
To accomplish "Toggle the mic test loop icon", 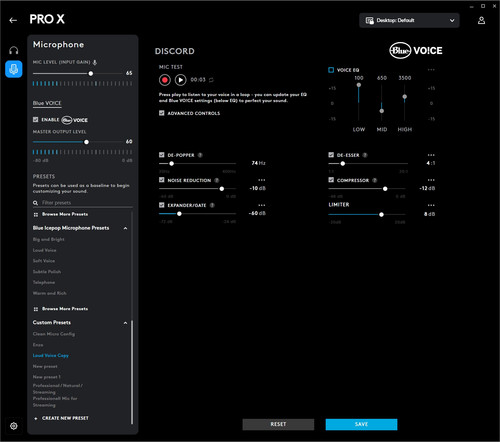I will tap(211, 80).
